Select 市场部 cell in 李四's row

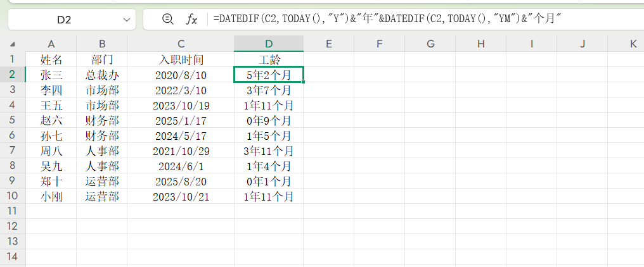102,90
